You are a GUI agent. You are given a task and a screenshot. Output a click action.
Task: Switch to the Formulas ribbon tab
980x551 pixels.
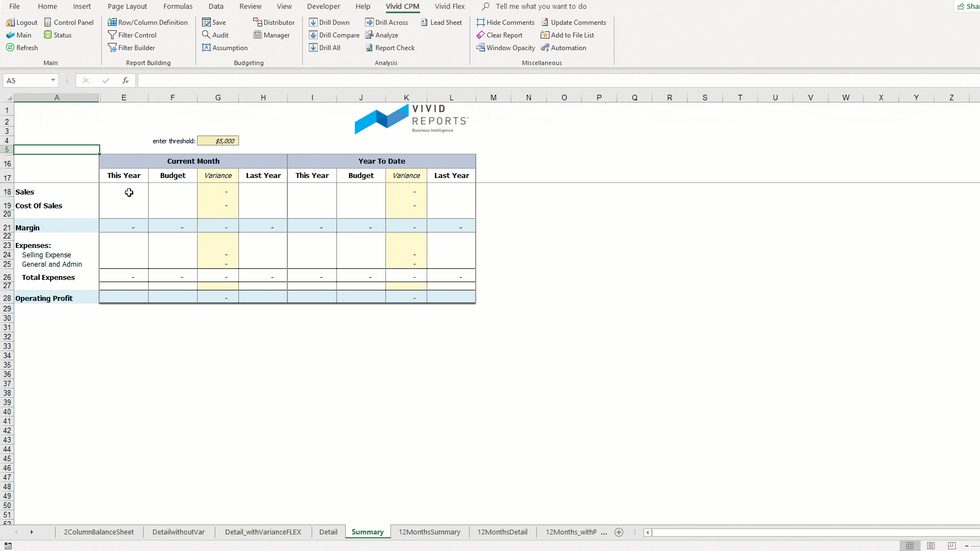tap(178, 7)
